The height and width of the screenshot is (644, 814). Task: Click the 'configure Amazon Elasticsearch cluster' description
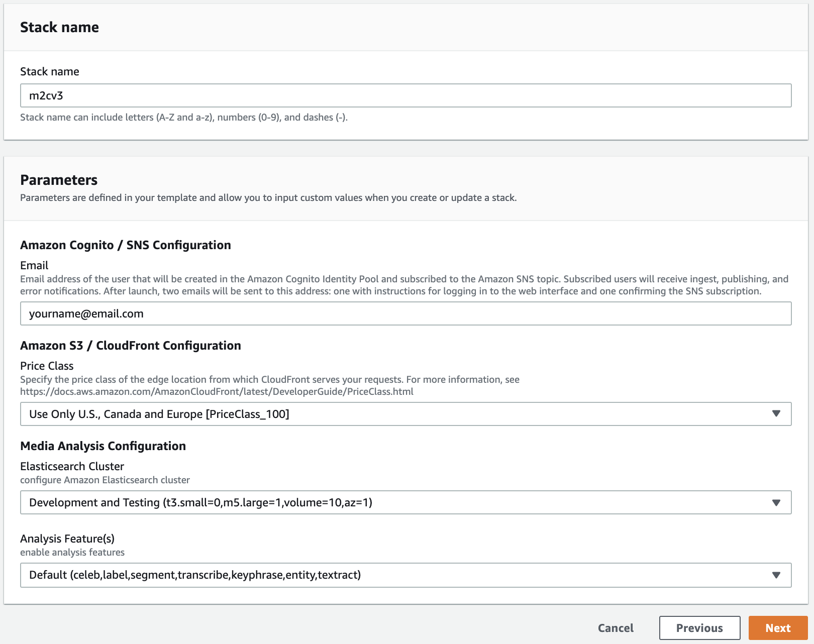coord(105,480)
